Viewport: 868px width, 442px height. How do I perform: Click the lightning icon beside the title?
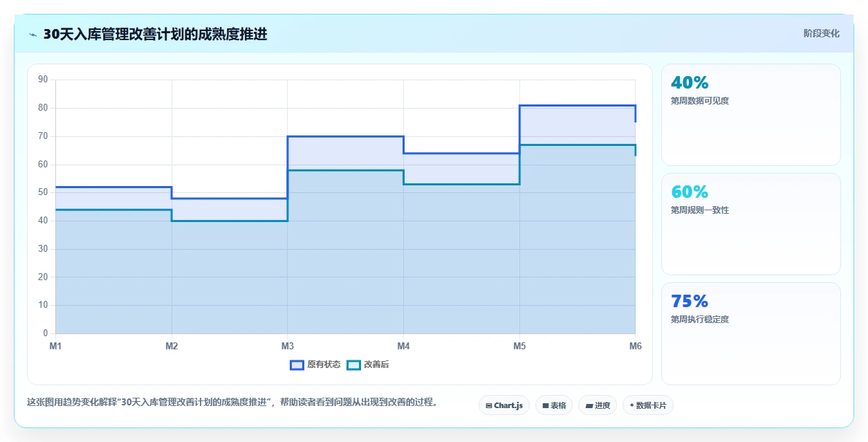33,35
